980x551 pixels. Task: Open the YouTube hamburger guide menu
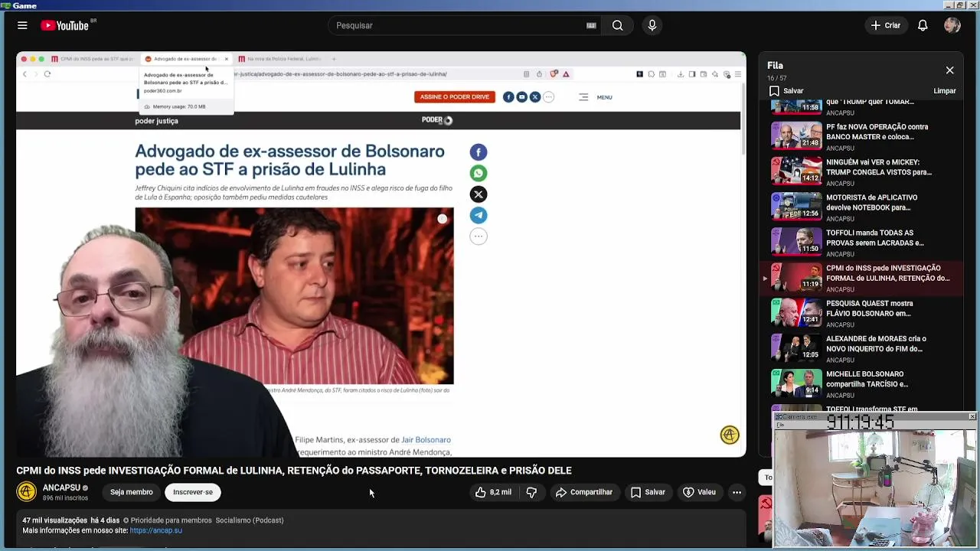22,25
